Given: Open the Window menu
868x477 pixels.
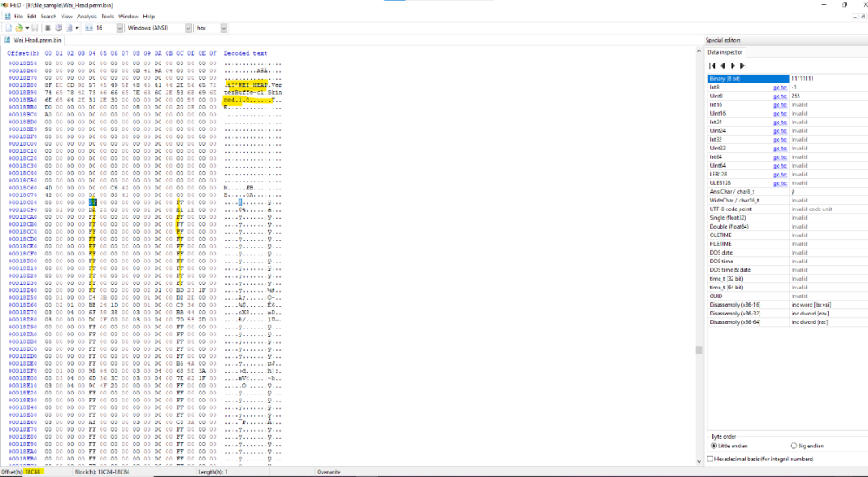Looking at the screenshot, I should [128, 17].
